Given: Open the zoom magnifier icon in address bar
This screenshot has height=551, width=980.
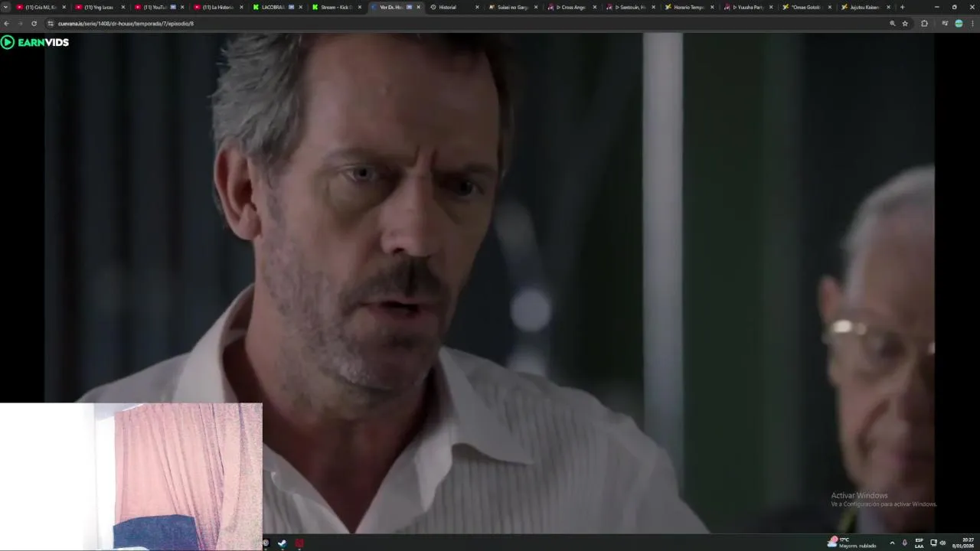Looking at the screenshot, I should pos(892,24).
